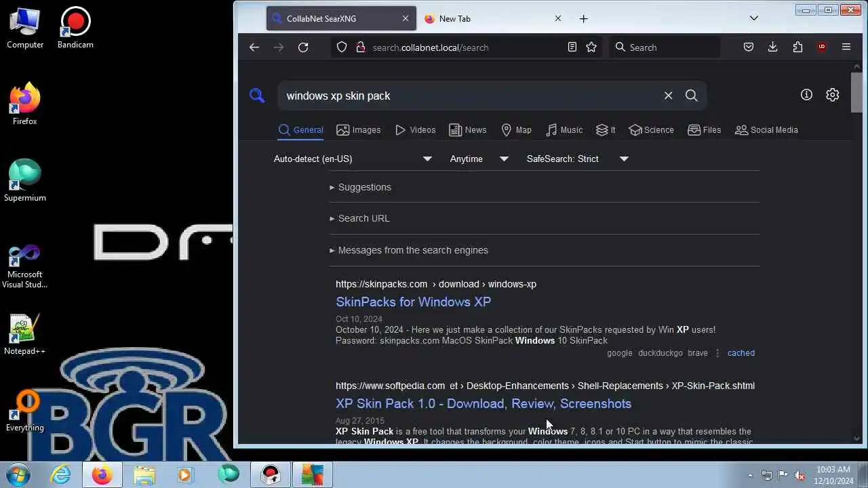Select the Music search category
Image resolution: width=868 pixels, height=488 pixels.
[564, 130]
